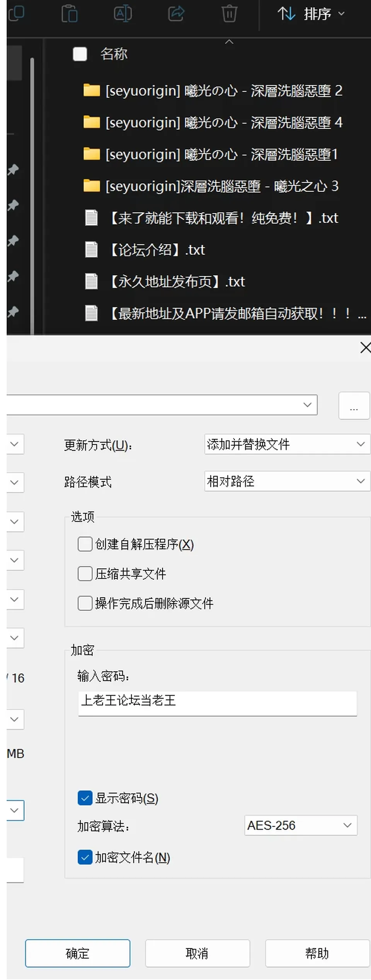Close the archive dialog with the X
Screen dimensions: 371x980
[365, 347]
